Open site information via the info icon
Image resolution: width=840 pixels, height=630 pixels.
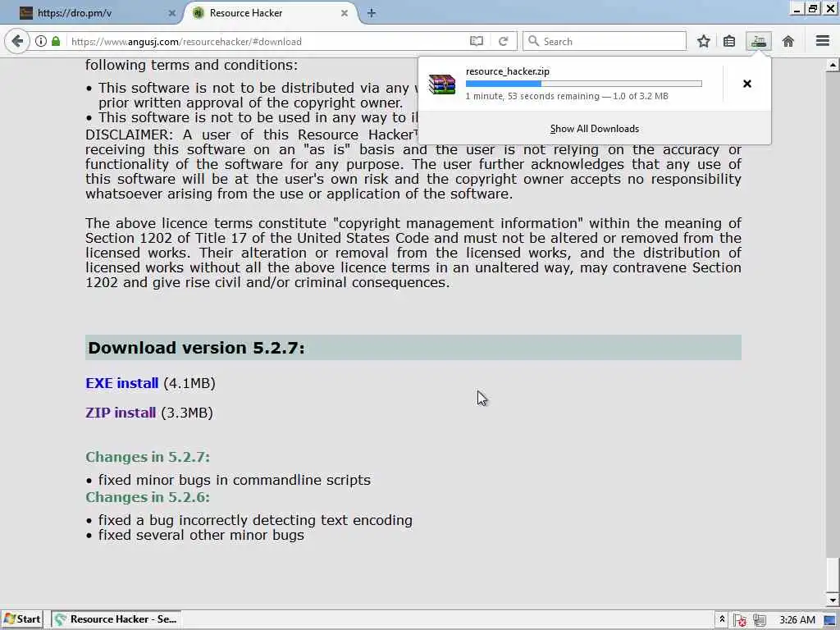coord(41,41)
